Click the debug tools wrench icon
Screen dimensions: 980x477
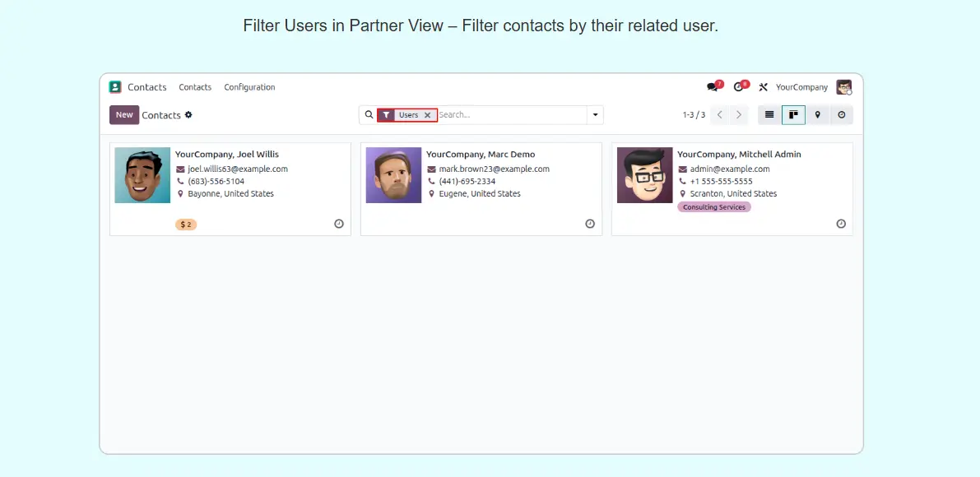[x=763, y=87]
